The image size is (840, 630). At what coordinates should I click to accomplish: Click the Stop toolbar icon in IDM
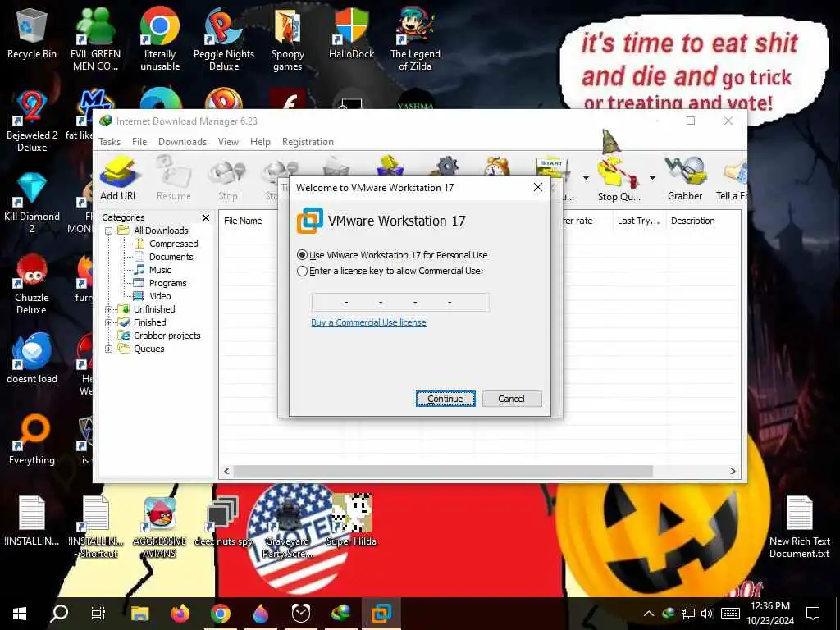pos(227,178)
